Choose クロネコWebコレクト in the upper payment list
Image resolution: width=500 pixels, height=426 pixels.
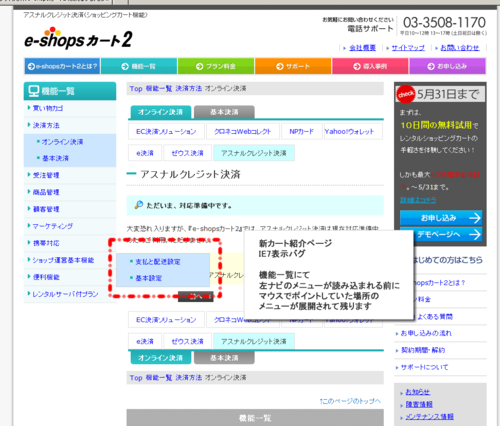pos(242,132)
